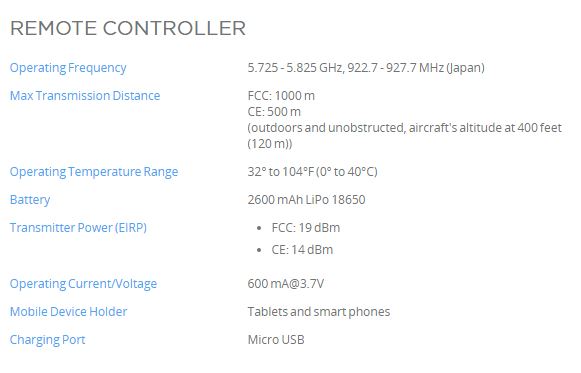This screenshot has width=581, height=373.
Task: Select the Micro USB value
Action: [x=276, y=340]
